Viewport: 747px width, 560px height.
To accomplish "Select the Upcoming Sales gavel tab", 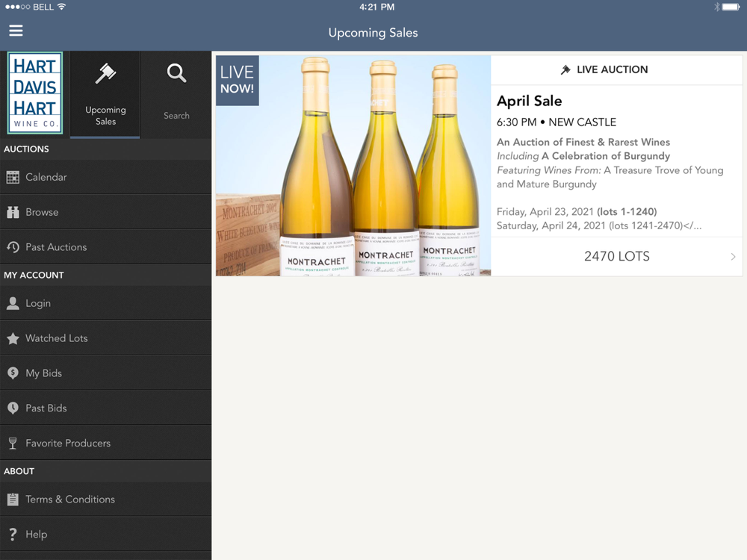I will pos(105,95).
